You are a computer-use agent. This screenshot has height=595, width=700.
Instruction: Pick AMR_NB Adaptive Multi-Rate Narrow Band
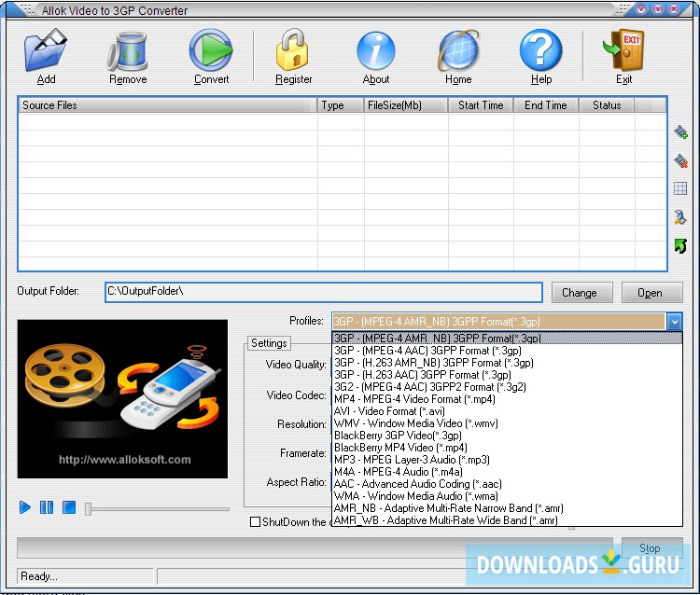coord(507,508)
